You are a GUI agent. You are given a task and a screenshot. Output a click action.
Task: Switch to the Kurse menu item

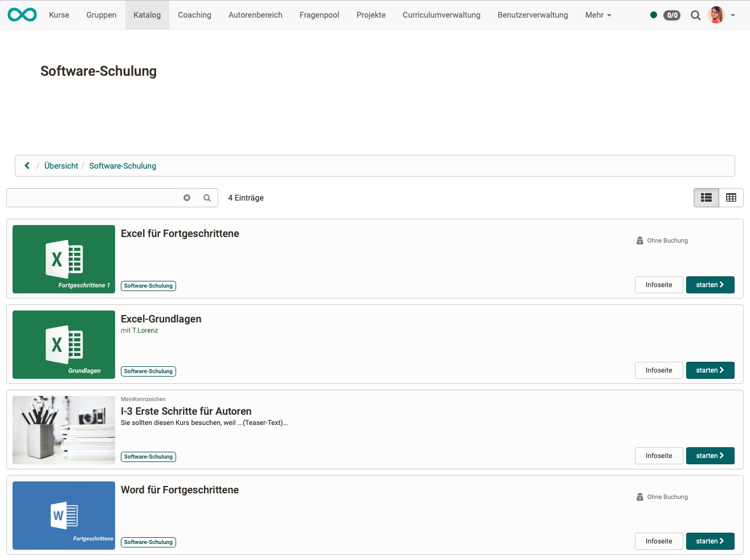pyautogui.click(x=59, y=15)
